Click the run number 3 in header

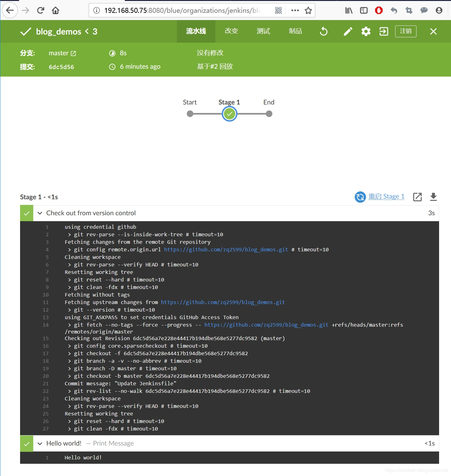tap(95, 32)
